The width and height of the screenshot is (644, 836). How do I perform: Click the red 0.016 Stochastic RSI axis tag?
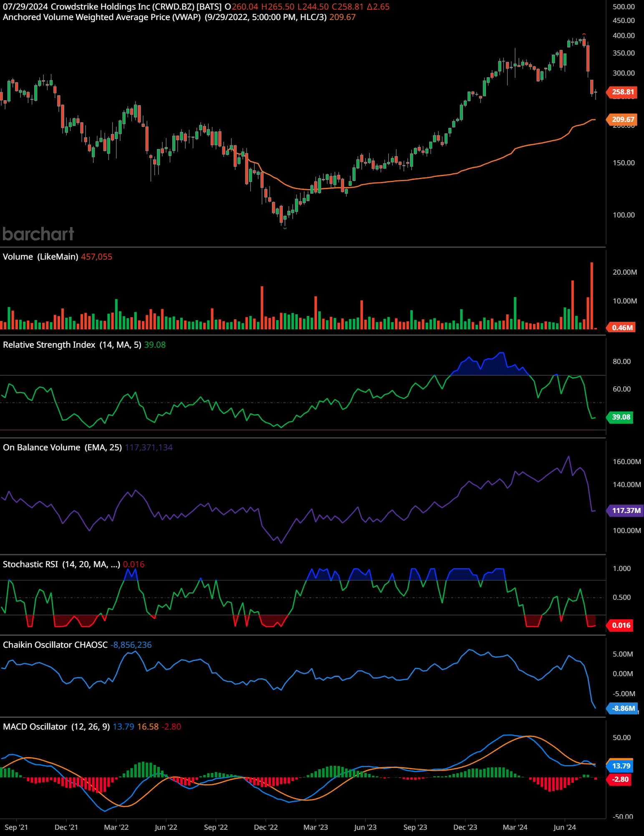621,625
